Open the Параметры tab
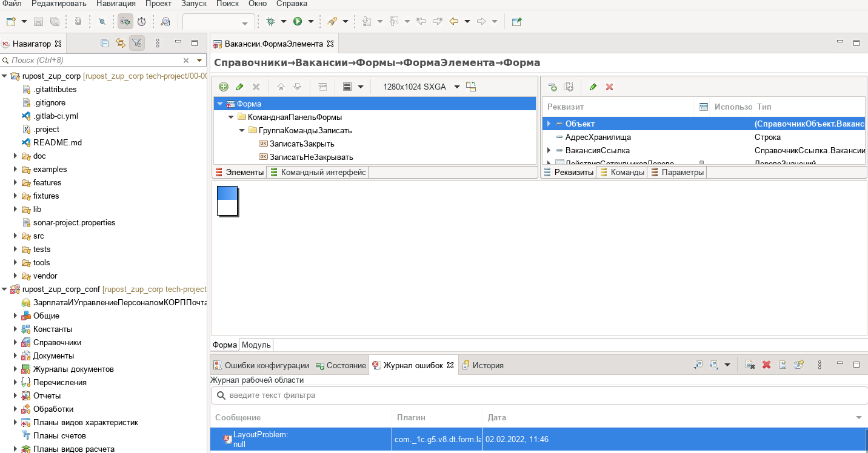This screenshot has width=868, height=453. [x=677, y=172]
